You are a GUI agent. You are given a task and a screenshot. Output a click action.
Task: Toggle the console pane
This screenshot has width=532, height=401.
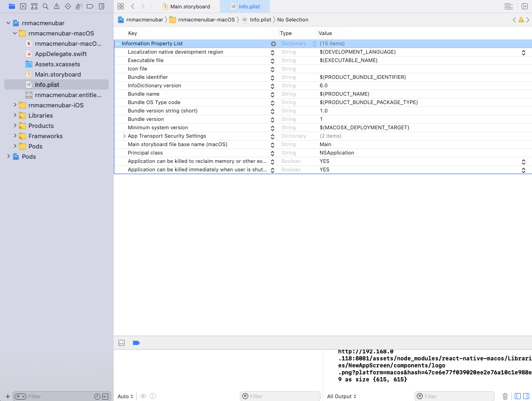pos(526,396)
